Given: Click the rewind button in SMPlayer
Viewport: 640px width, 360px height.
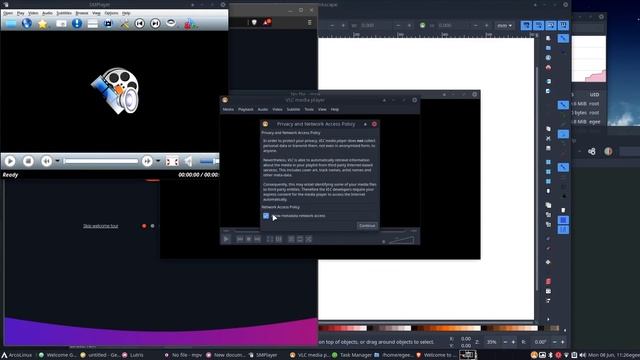Looking at the screenshot, I should (x=47, y=161).
